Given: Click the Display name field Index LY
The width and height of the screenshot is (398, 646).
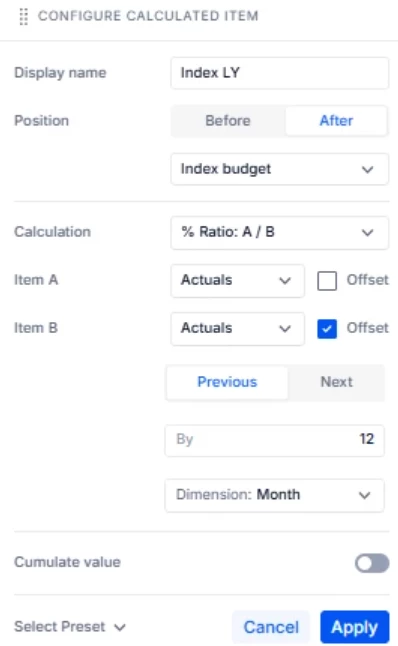Looking at the screenshot, I should [x=279, y=73].
